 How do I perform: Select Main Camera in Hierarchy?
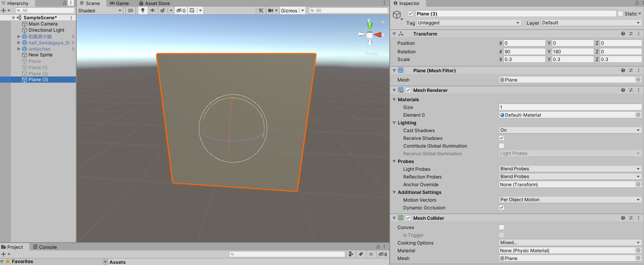(x=43, y=24)
